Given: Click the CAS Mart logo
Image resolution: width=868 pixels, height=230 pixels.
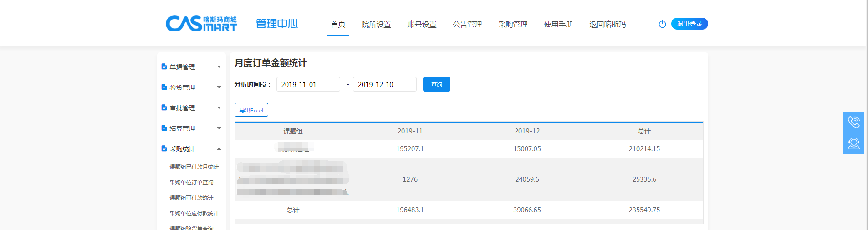Looking at the screenshot, I should pyautogui.click(x=201, y=24).
